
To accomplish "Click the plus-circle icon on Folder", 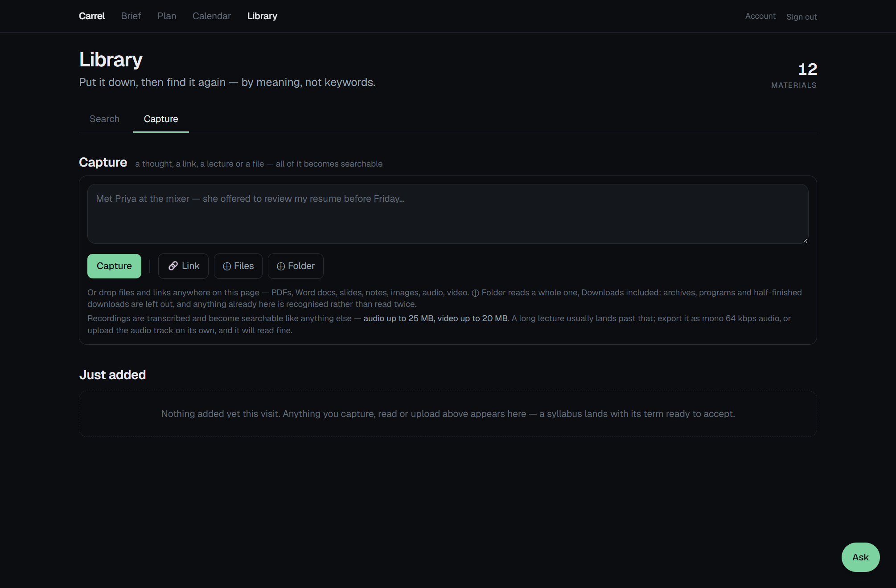I will [281, 266].
